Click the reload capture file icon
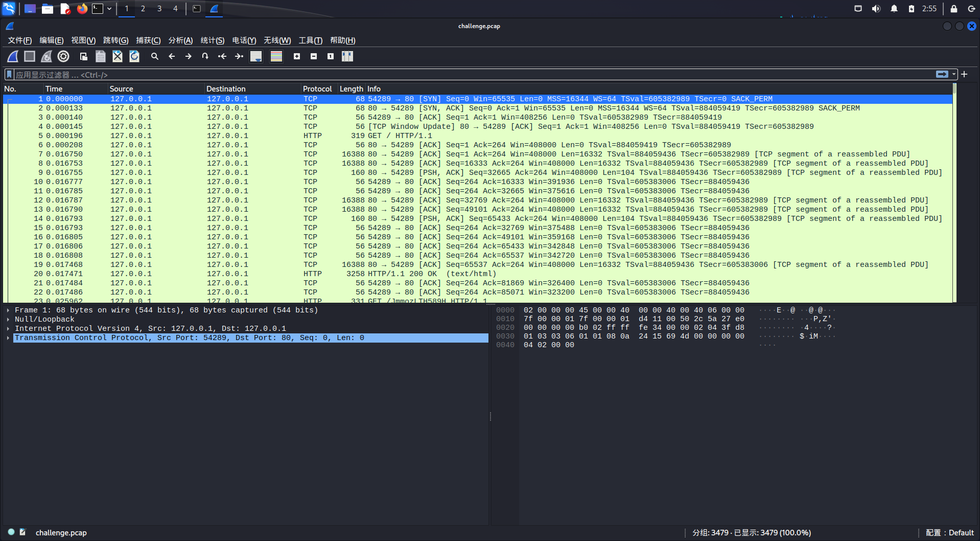The height and width of the screenshot is (541, 980). tap(134, 56)
